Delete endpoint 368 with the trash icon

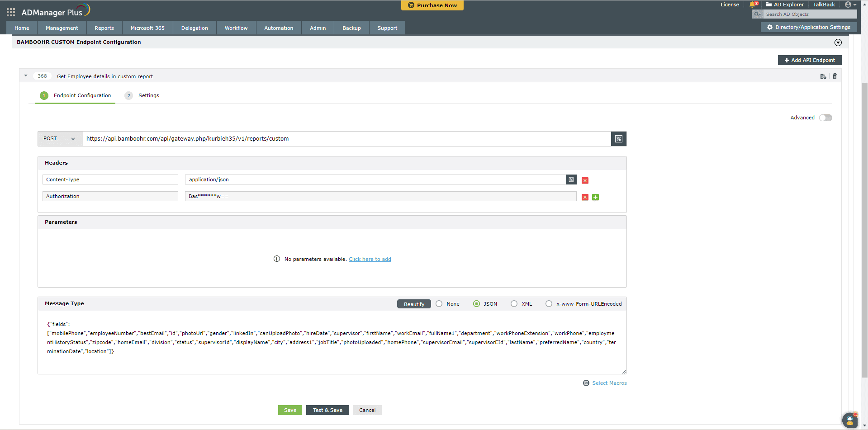(835, 76)
